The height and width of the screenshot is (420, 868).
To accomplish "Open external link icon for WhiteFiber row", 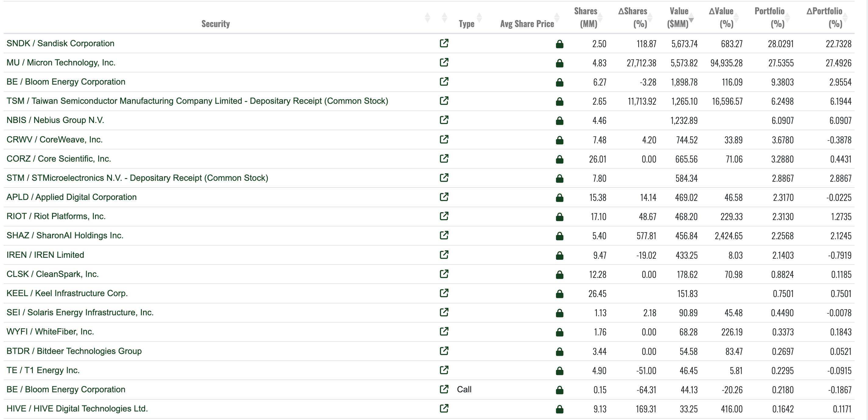I will click(x=444, y=331).
